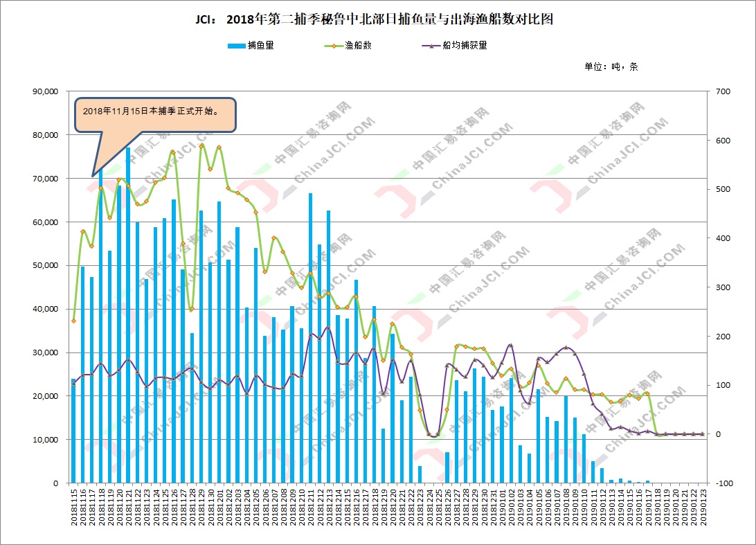
Task: Click the green line's peak marker near 590
Action: click(x=201, y=145)
